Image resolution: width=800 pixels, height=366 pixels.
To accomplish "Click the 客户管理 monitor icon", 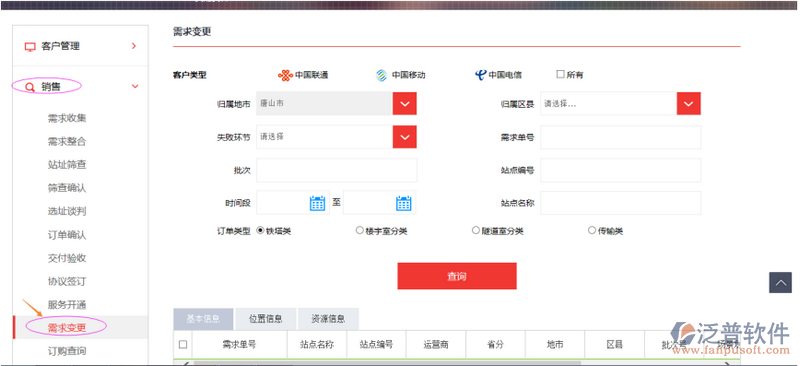I will coord(30,46).
